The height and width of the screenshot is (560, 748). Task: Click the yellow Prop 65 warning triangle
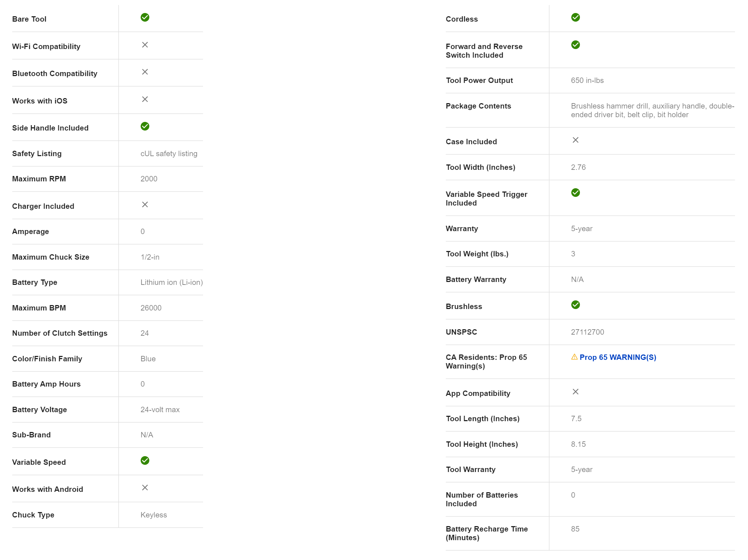pyautogui.click(x=575, y=357)
